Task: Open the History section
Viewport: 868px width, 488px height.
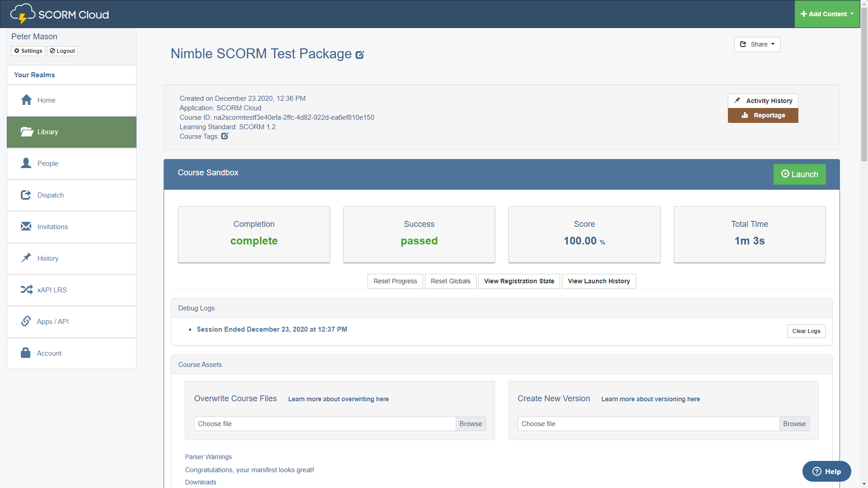Action: [x=71, y=258]
